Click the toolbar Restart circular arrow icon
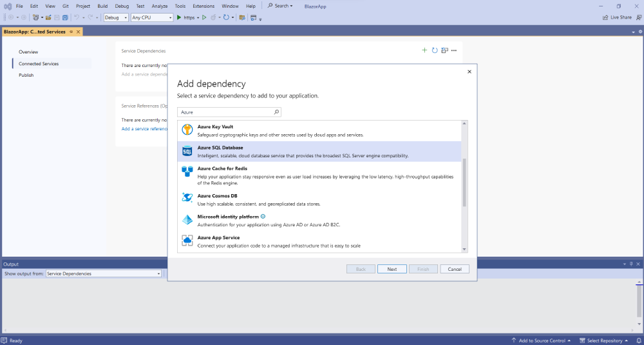 [x=226, y=17]
